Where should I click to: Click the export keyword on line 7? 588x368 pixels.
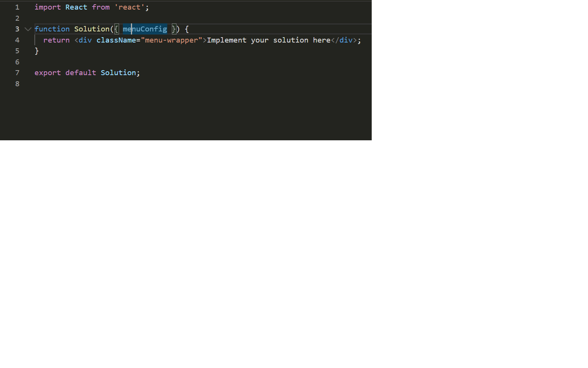point(47,72)
